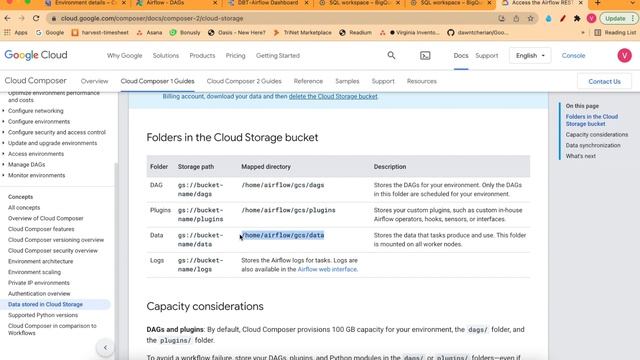The width and height of the screenshot is (640, 360).
Task: Open the Asana bookmark
Action: point(149,33)
